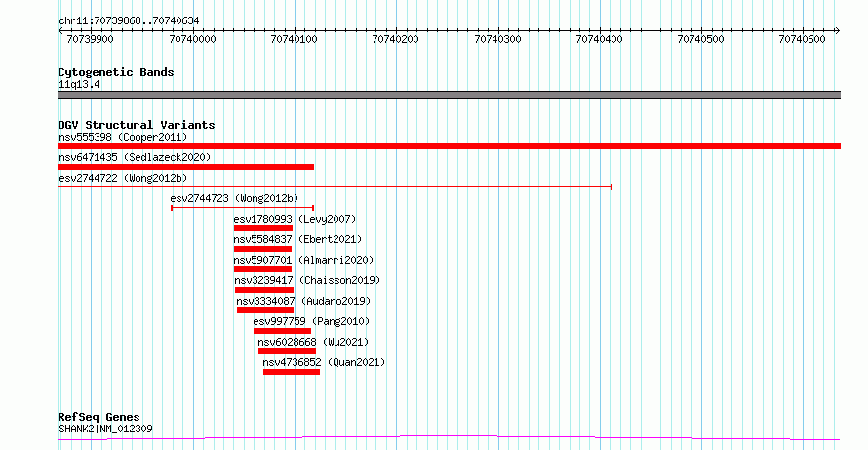Click ruler position 70740500
The image size is (868, 450).
point(701,39)
